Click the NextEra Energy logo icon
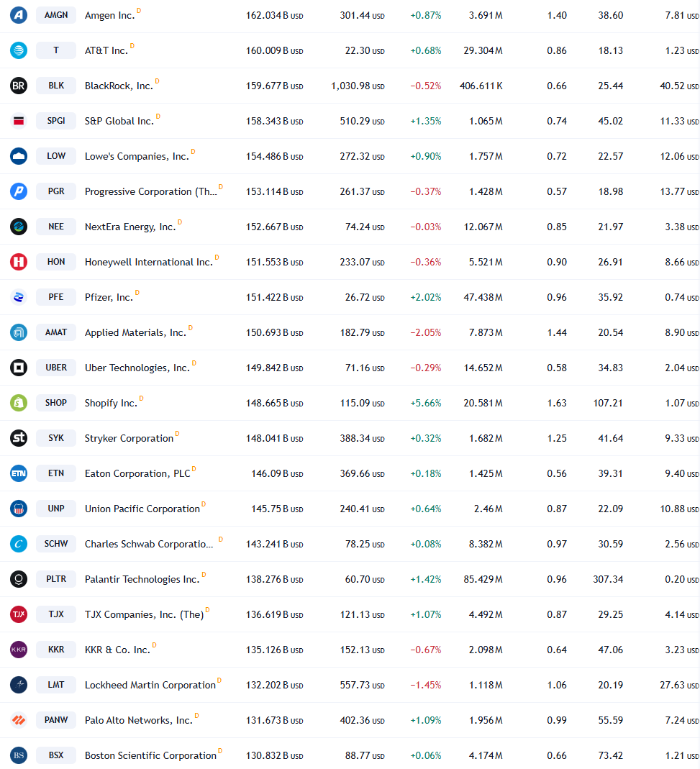The height and width of the screenshot is (769, 700). click(19, 227)
